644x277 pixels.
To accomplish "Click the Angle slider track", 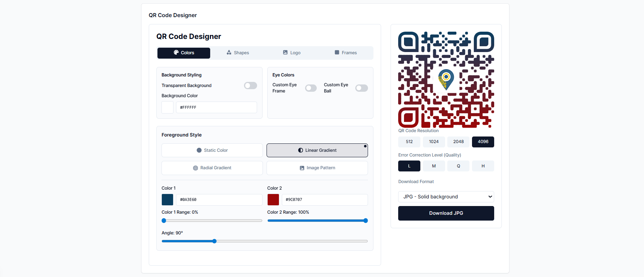I will point(265,241).
